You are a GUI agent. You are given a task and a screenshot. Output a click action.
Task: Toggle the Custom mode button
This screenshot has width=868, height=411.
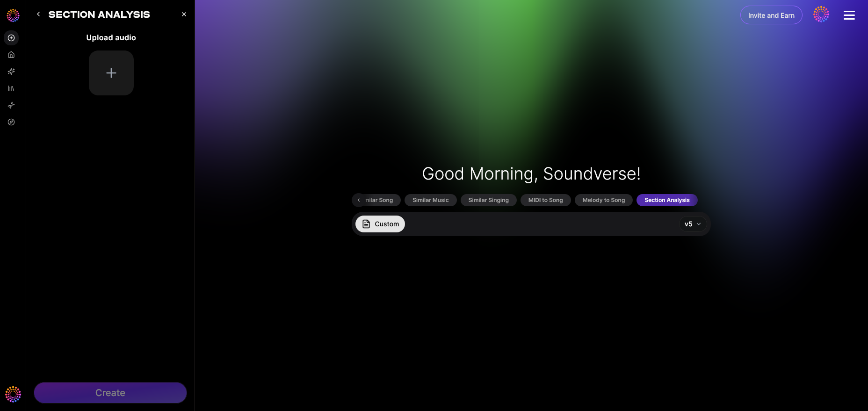380,224
